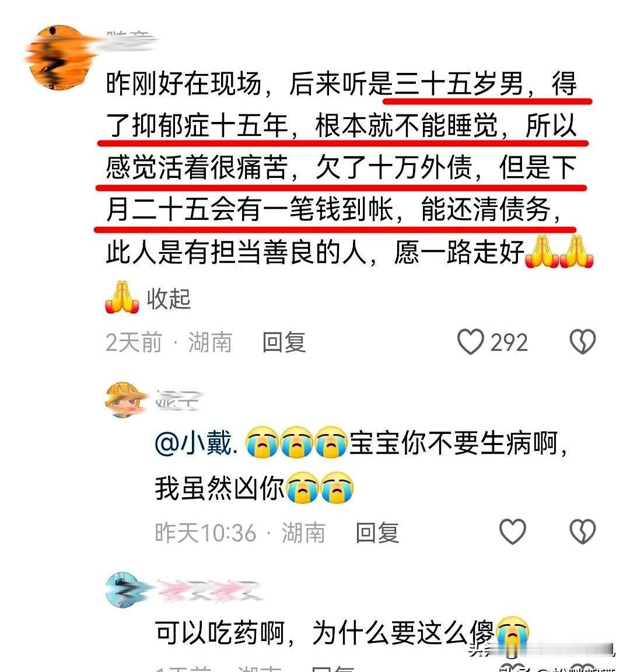Screen dimensions: 630x672
Task: Tap the 292 like count number
Action: point(509,342)
